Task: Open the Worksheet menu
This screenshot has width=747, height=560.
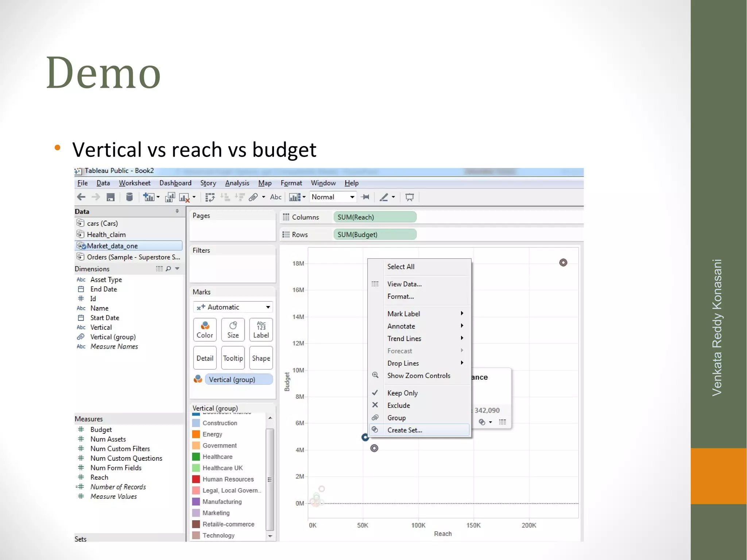Action: click(135, 183)
